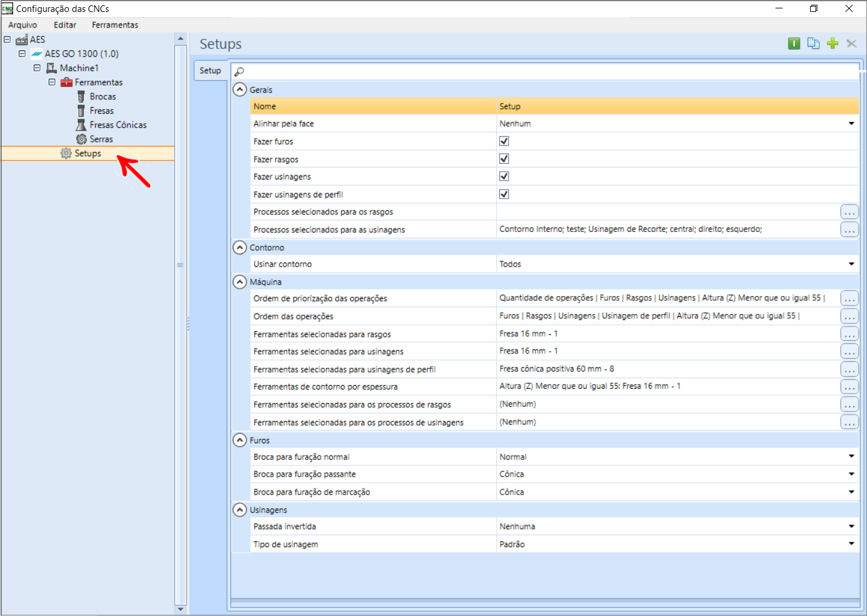Edit Ordem de priorização das operações
This screenshot has height=616, width=867.
click(849, 298)
